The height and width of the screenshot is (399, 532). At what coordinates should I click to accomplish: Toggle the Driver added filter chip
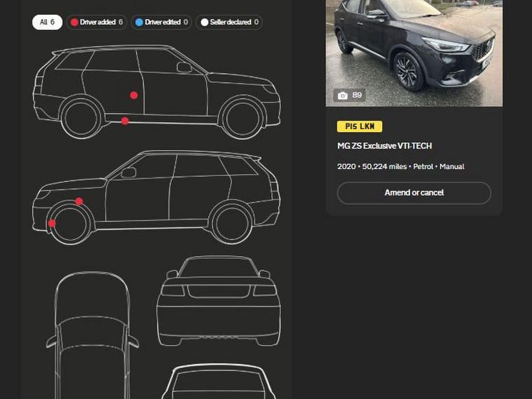(x=97, y=22)
